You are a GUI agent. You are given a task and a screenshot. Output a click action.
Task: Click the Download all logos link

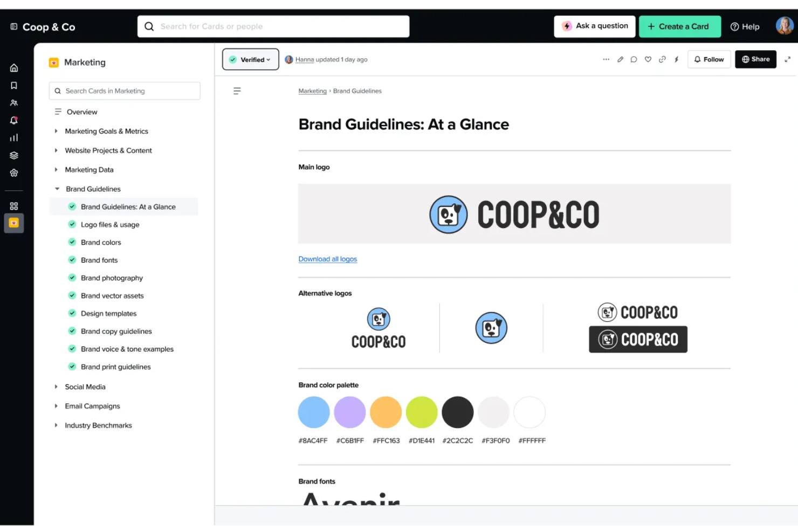click(x=328, y=259)
